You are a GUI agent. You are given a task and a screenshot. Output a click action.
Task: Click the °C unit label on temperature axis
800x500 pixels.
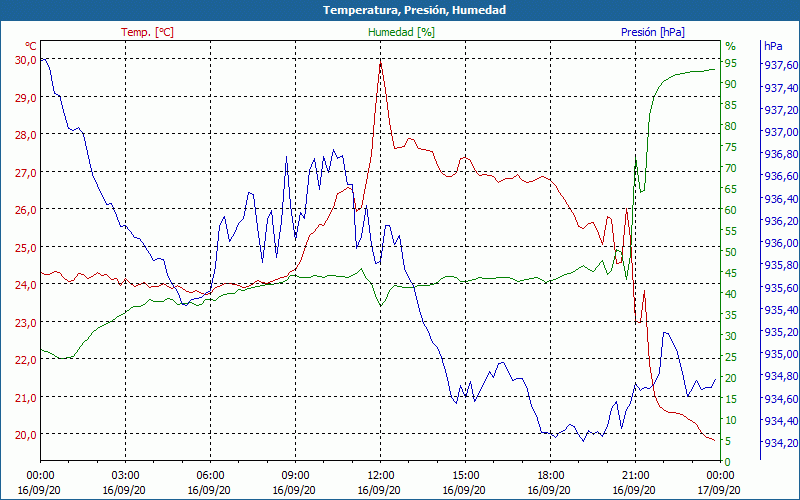pyautogui.click(x=31, y=45)
